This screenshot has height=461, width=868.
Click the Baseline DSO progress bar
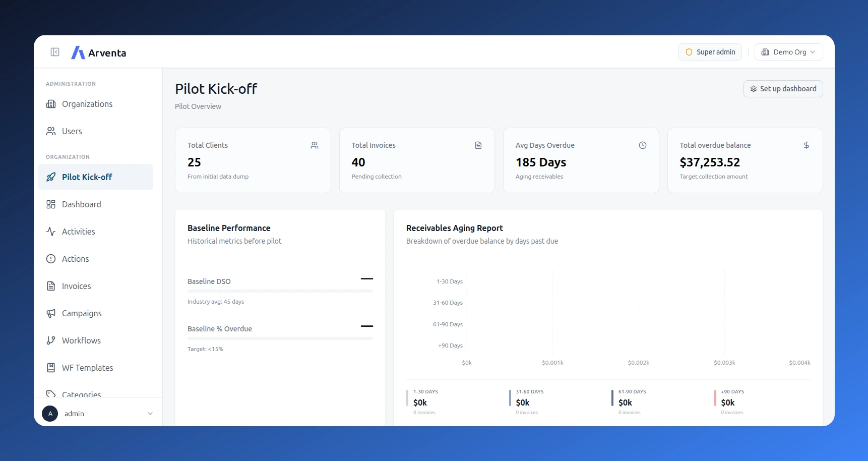pyautogui.click(x=280, y=291)
